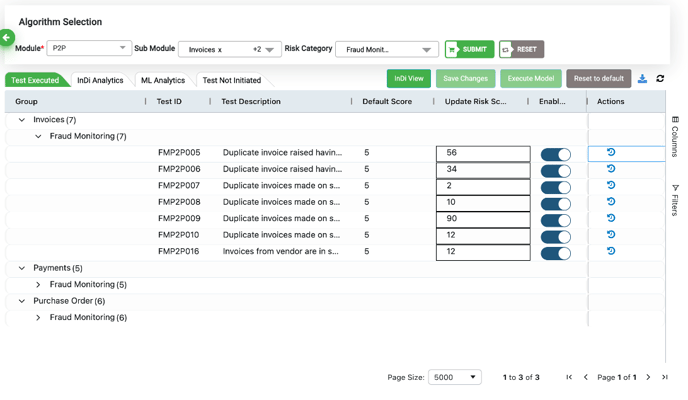Viewport: 688px width, 400px height.
Task: Click the download icon in toolbar
Action: coord(642,78)
